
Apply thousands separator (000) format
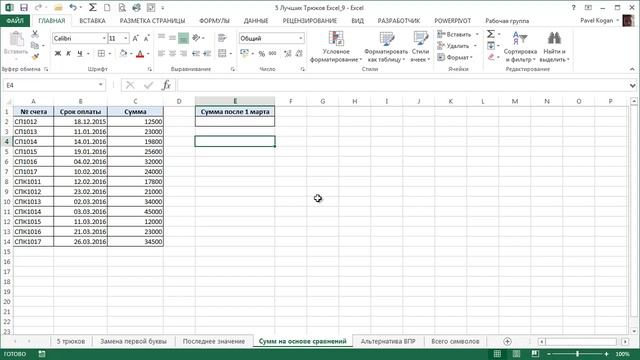[273, 53]
